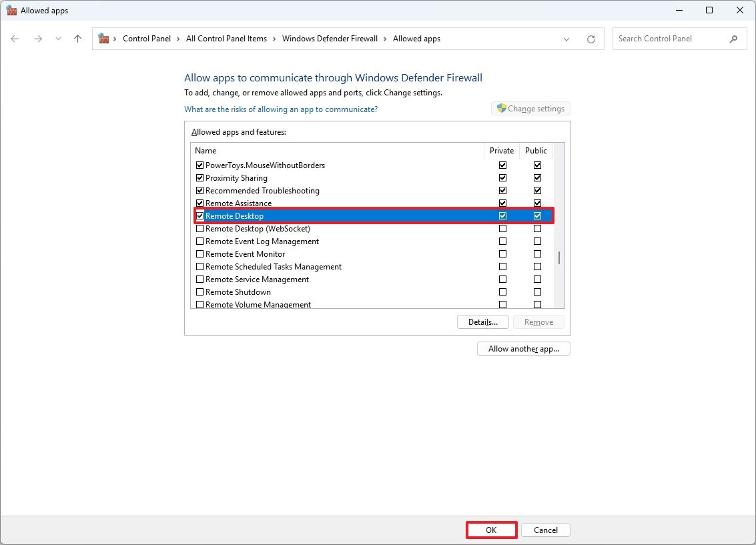Click the firewall icon in the title bar
The image size is (756, 545).
(x=11, y=10)
